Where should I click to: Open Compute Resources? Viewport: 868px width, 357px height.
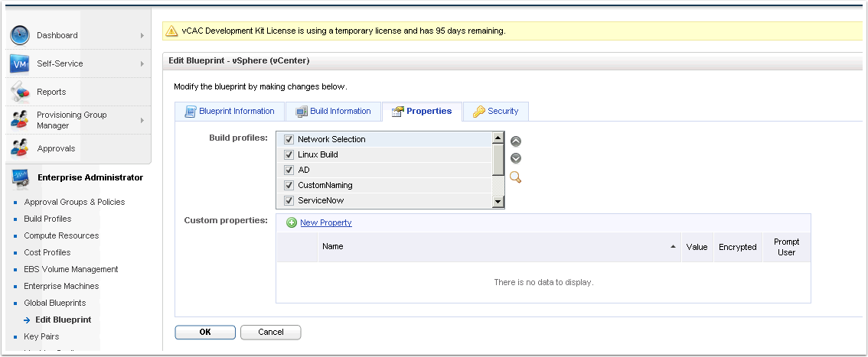61,236
